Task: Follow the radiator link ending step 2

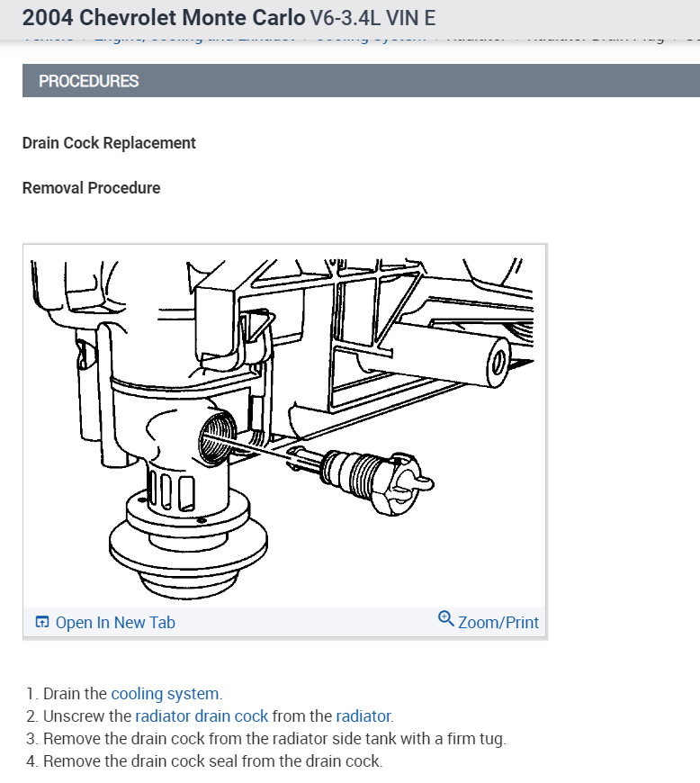Action: 363,716
